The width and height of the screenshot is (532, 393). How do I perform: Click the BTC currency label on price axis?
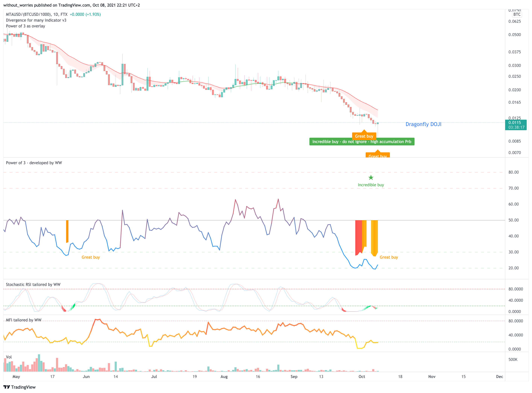pos(517,14)
